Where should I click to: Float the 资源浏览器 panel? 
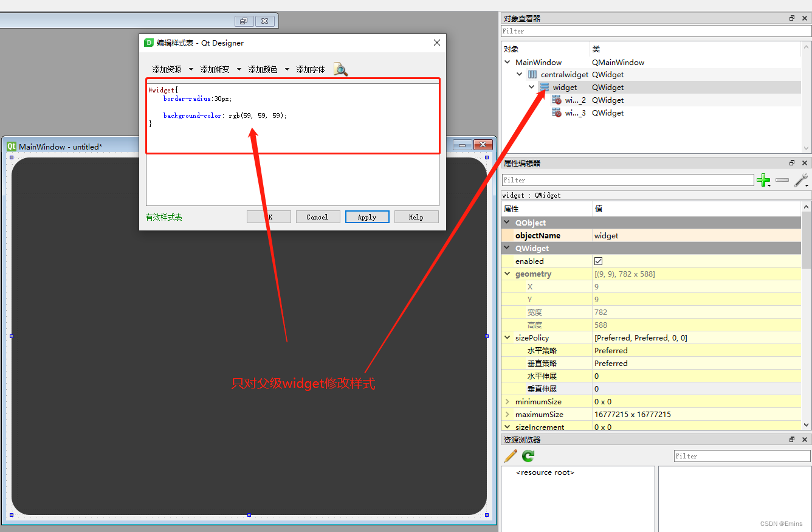tap(792, 439)
